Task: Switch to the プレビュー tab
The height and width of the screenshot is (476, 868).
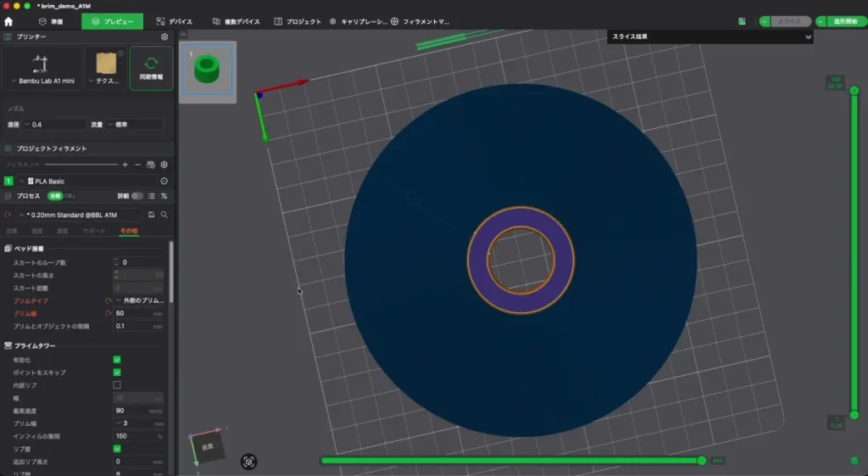Action: [113, 21]
